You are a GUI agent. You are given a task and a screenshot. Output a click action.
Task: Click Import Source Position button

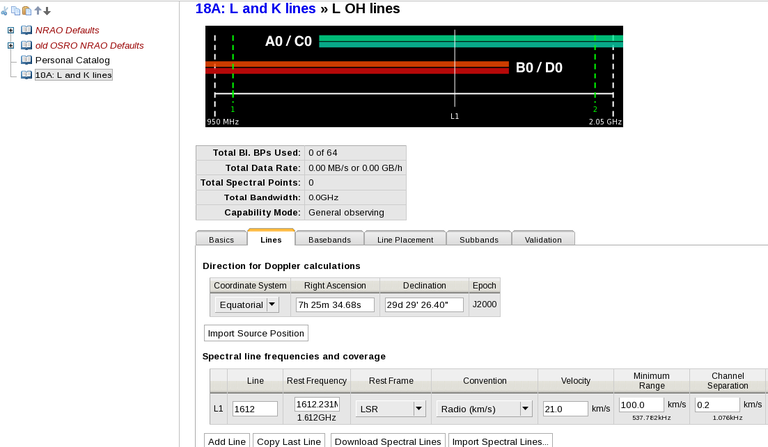[256, 333]
